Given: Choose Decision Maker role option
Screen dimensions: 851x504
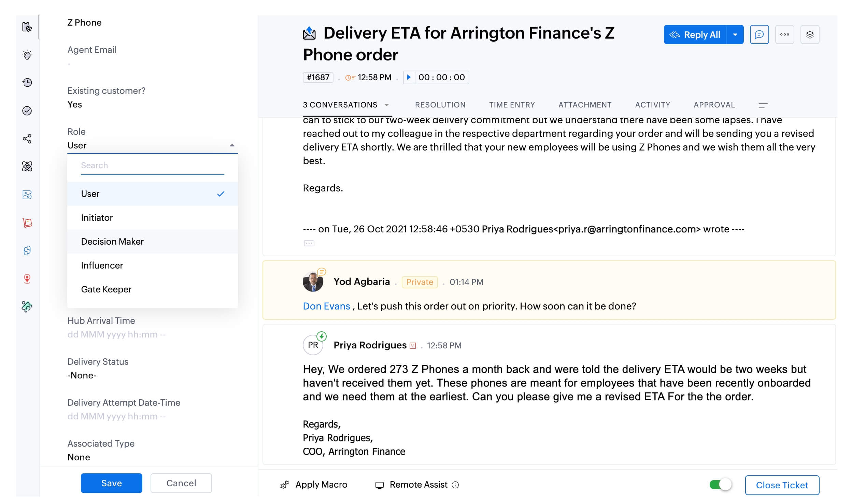Looking at the screenshot, I should [x=152, y=242].
